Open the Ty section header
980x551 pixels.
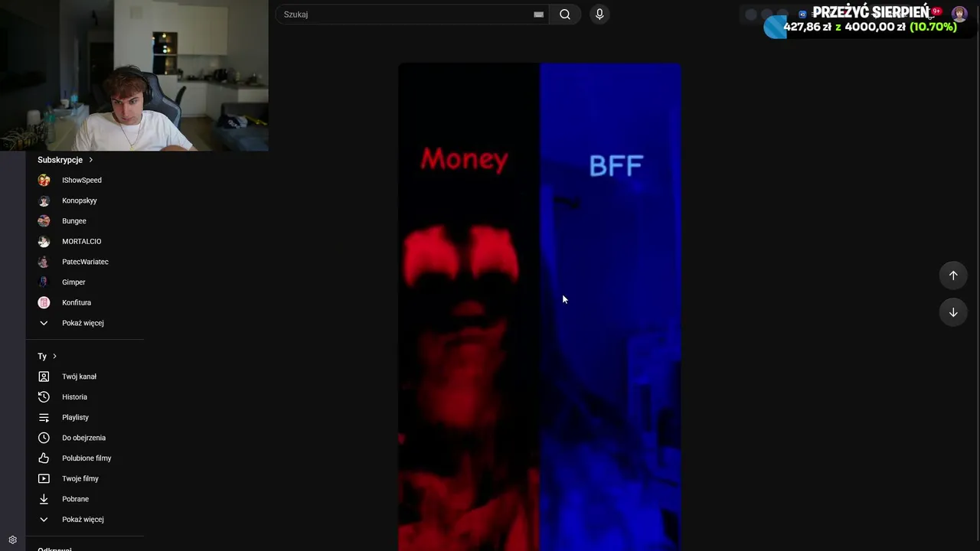coord(47,356)
